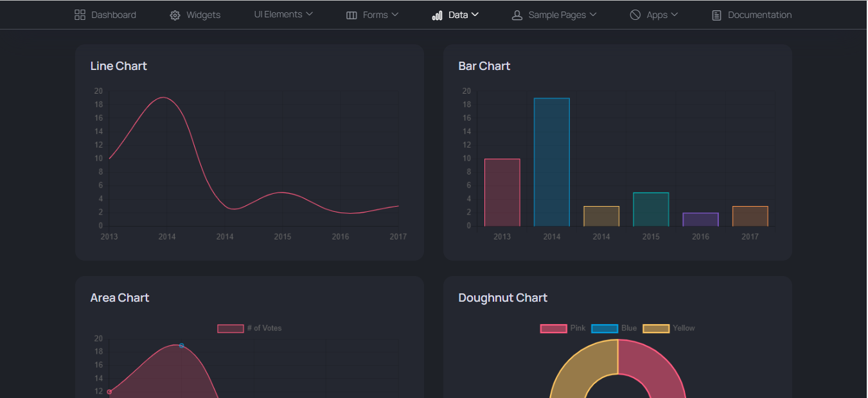This screenshot has width=868, height=398.
Task: Click the Yellow legend color swatch
Action: tap(656, 329)
